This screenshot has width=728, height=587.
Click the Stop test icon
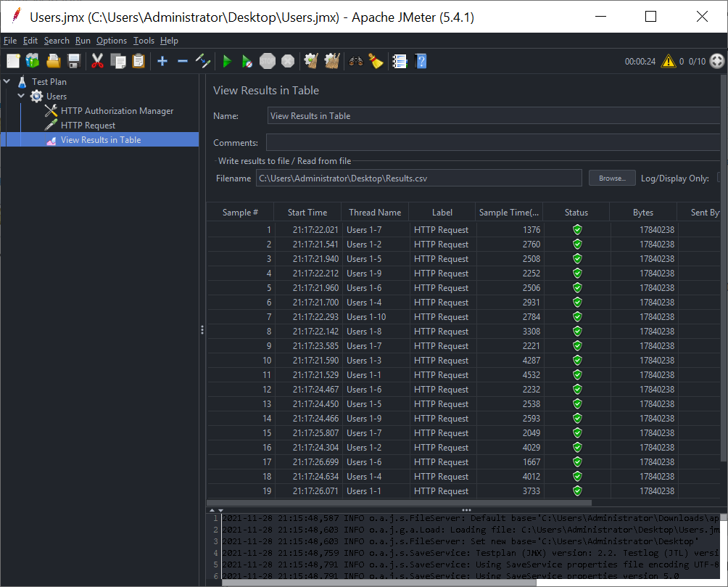tap(268, 61)
